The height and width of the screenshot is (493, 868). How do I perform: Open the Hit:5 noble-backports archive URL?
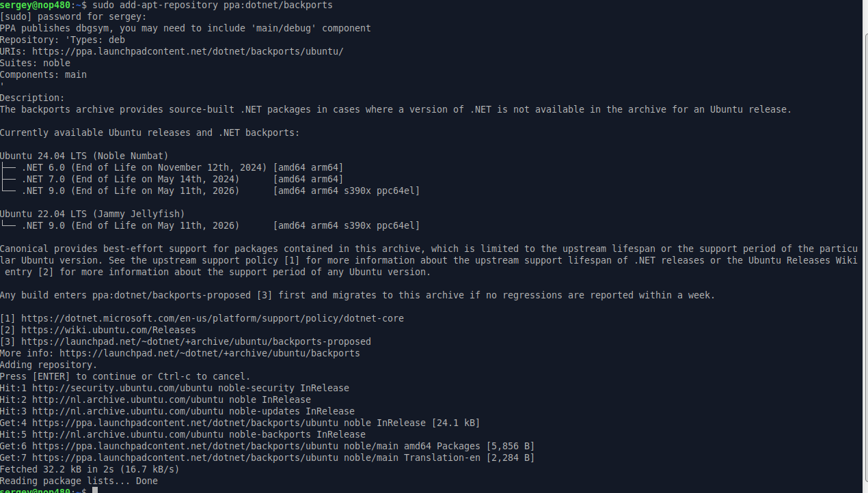pos(128,434)
